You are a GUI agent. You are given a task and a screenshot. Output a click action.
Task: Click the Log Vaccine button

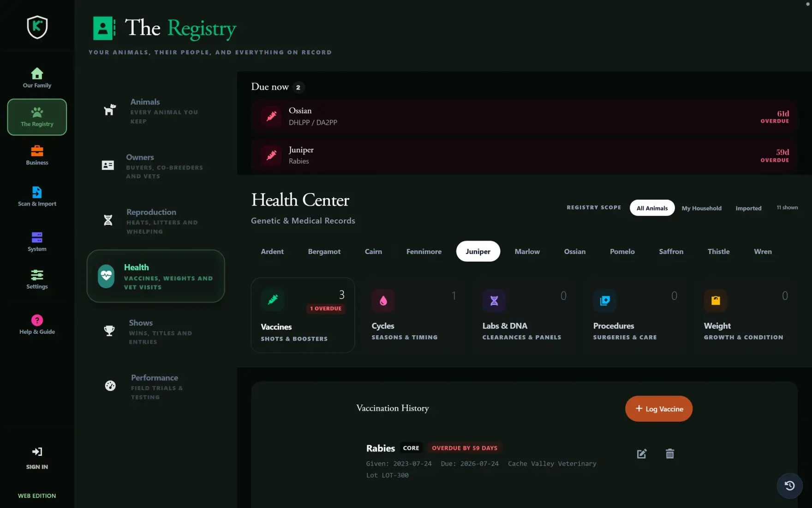coord(659,409)
